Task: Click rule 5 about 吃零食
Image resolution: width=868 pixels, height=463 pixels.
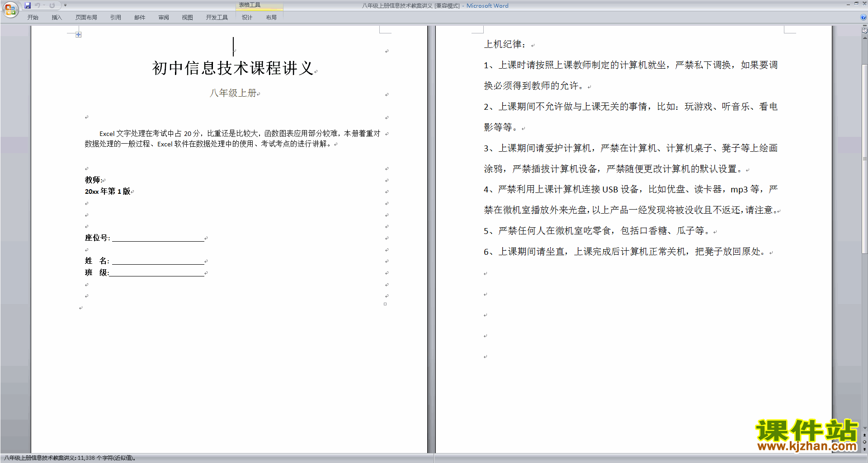Action: click(597, 231)
